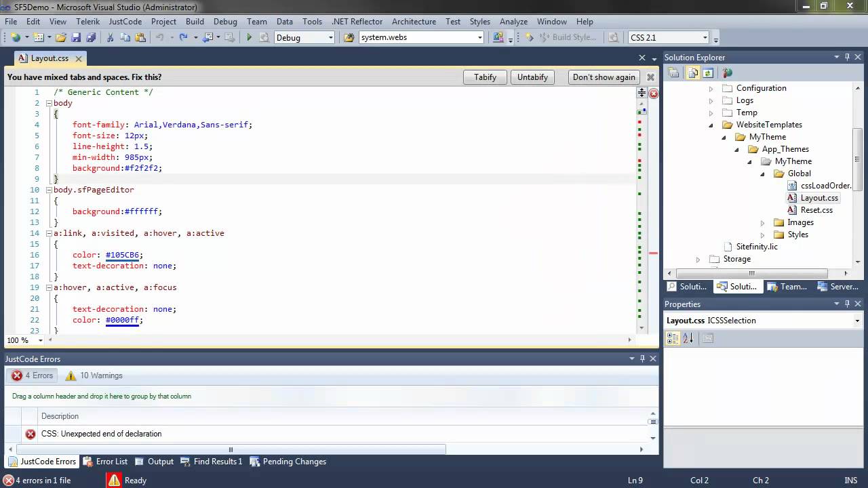The image size is (868, 488).
Task: Collapse the a:link rule on line 14
Action: (x=49, y=233)
